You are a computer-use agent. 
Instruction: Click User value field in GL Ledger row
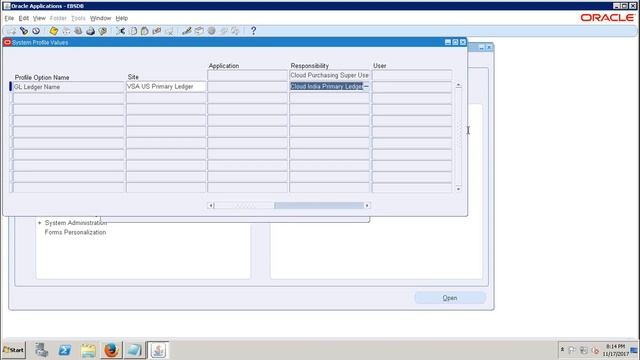(x=412, y=87)
